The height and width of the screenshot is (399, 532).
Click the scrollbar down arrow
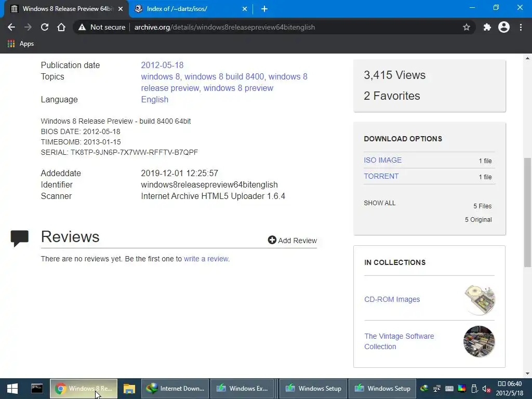528,374
